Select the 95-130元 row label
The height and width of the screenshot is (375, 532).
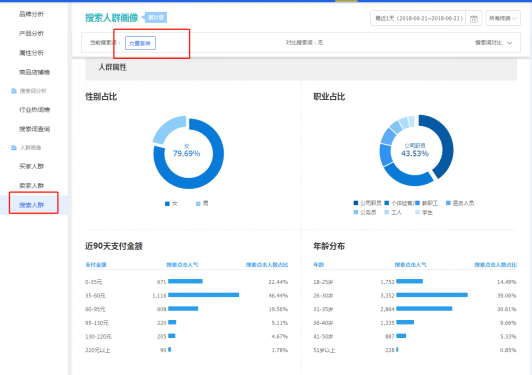[97, 323]
